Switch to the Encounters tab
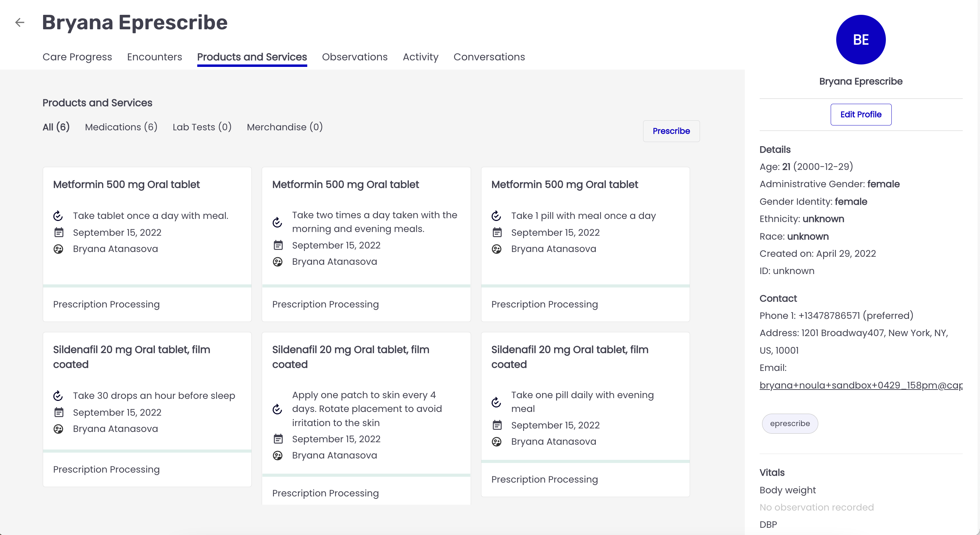This screenshot has width=980, height=535. point(154,57)
